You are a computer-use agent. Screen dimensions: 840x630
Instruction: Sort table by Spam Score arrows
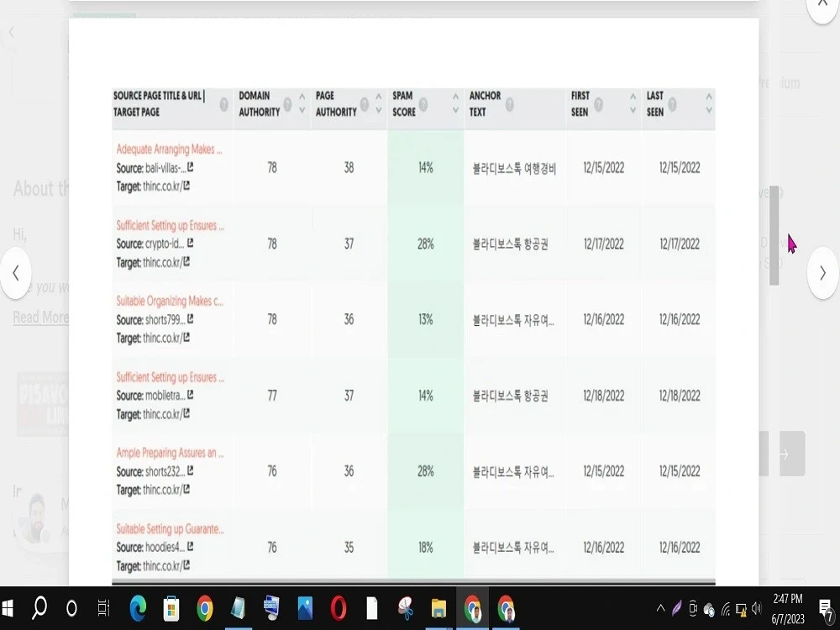pyautogui.click(x=455, y=103)
